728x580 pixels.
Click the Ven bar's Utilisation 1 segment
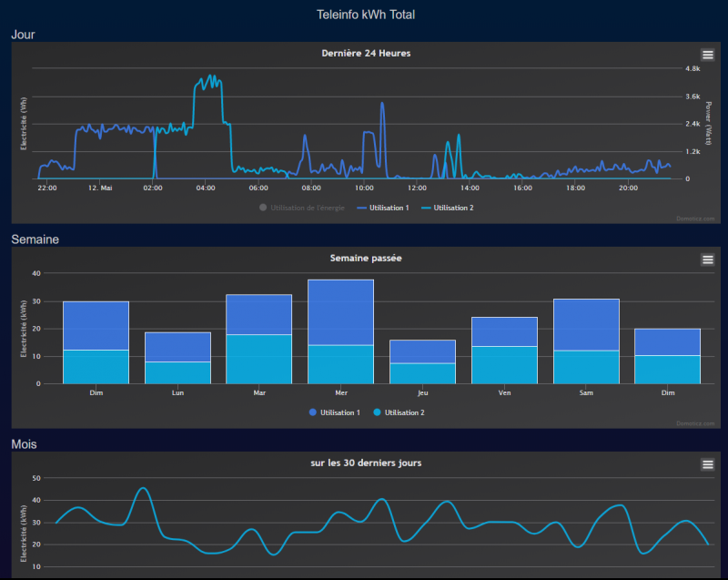pos(505,332)
